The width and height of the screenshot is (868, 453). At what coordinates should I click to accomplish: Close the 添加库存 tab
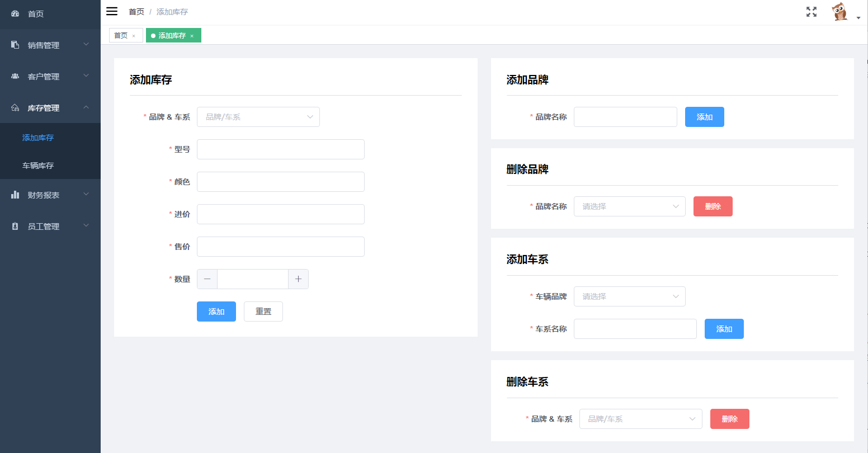[x=192, y=35]
